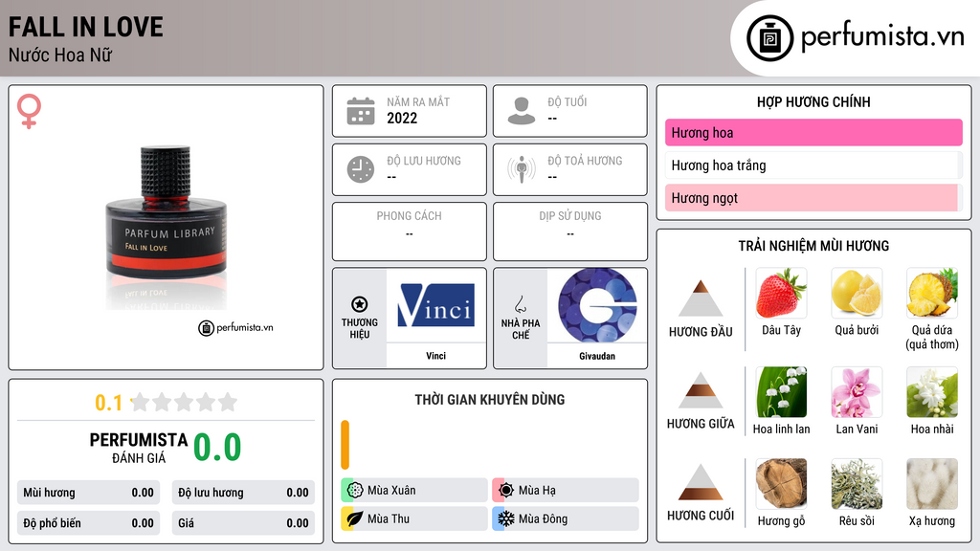Click the Mùa Thu season label

tap(389, 518)
